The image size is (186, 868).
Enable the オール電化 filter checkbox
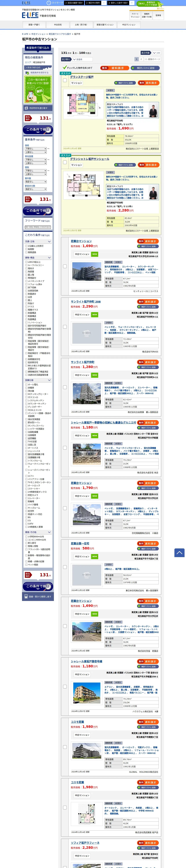pyautogui.click(x=26, y=385)
